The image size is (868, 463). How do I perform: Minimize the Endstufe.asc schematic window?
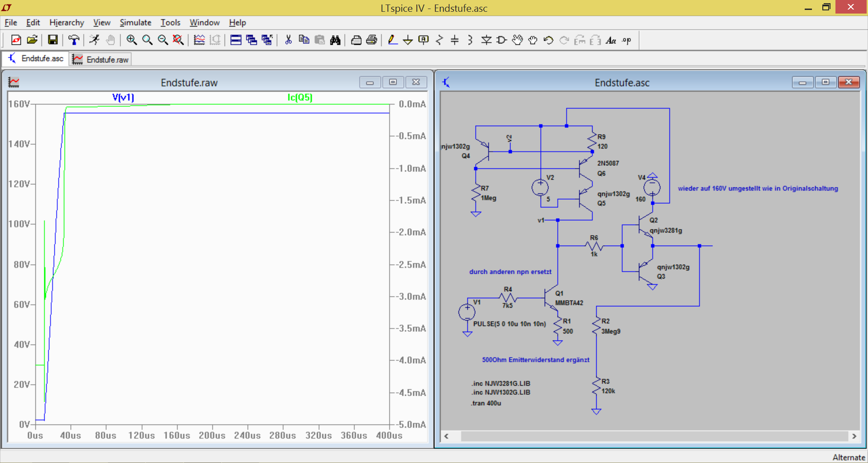[802, 82]
